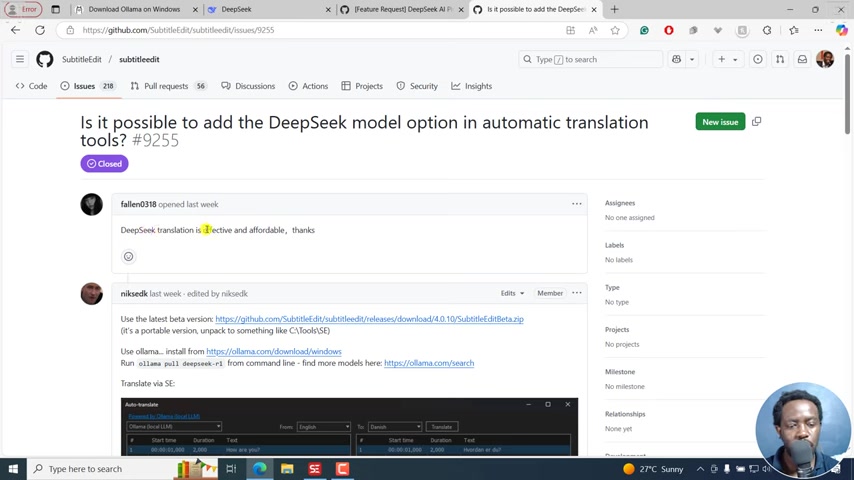Switch to the Issues tab
This screenshot has width=854, height=480.
[x=89, y=86]
